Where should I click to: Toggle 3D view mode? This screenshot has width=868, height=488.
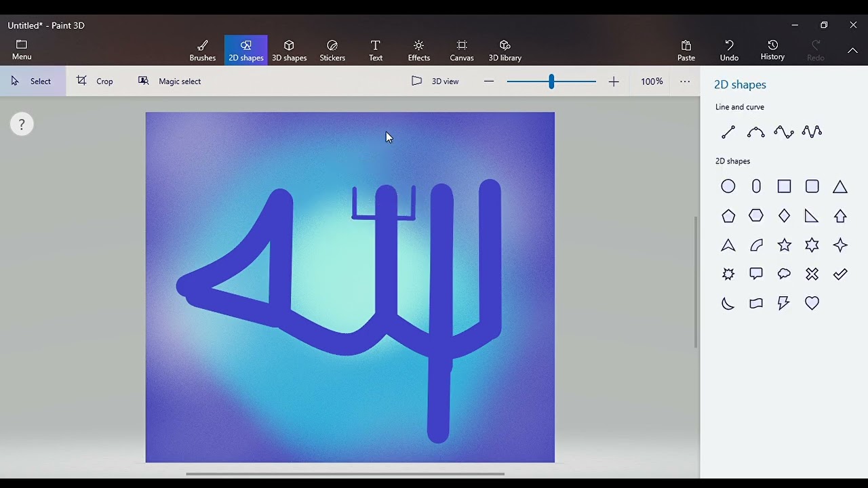(x=435, y=81)
